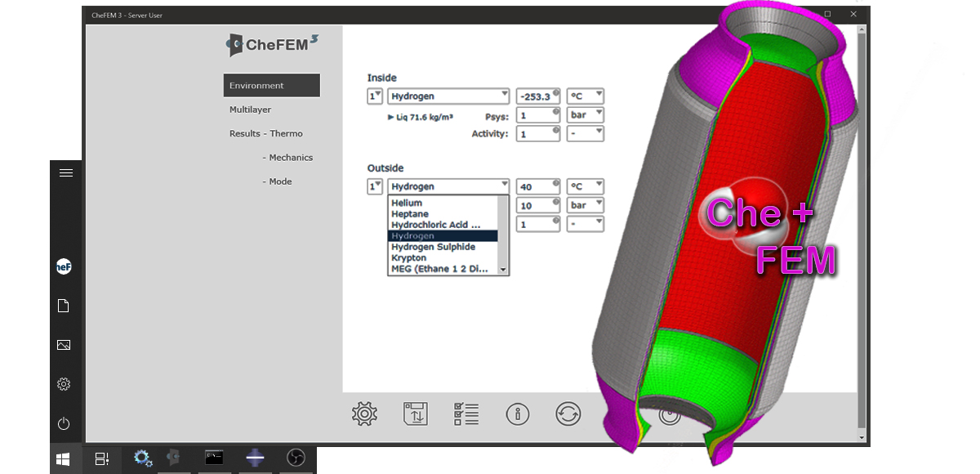Viewport: 980px width, 474px height.
Task: Open the CheFEM app icon on the taskbar
Action: tap(173, 458)
